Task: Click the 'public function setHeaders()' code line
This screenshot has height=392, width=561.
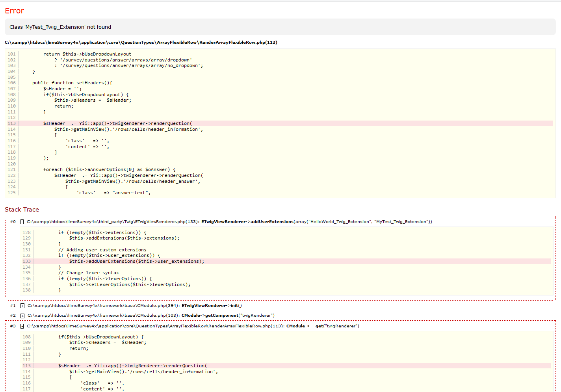Action: point(72,83)
